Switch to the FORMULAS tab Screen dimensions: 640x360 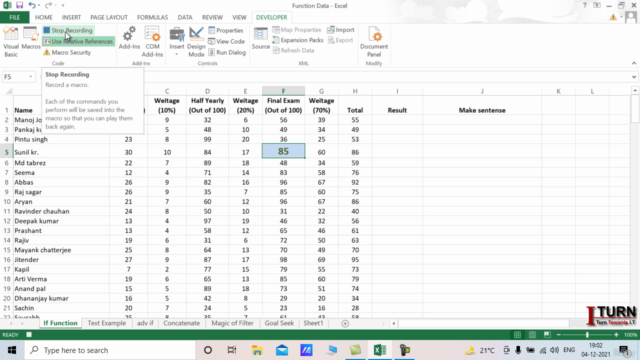pos(152,17)
